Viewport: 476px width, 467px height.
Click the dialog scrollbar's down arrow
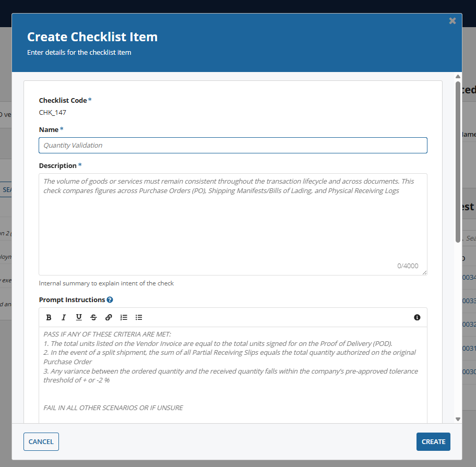458,418
